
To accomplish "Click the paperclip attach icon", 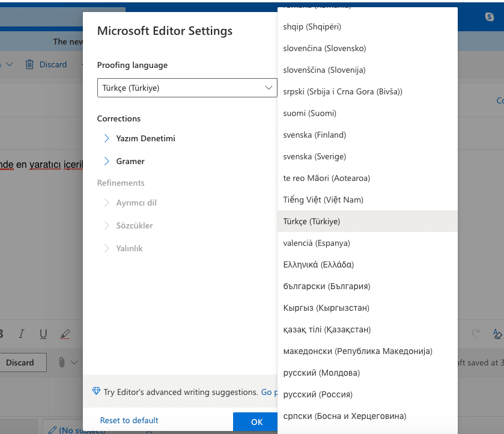I will tap(62, 362).
